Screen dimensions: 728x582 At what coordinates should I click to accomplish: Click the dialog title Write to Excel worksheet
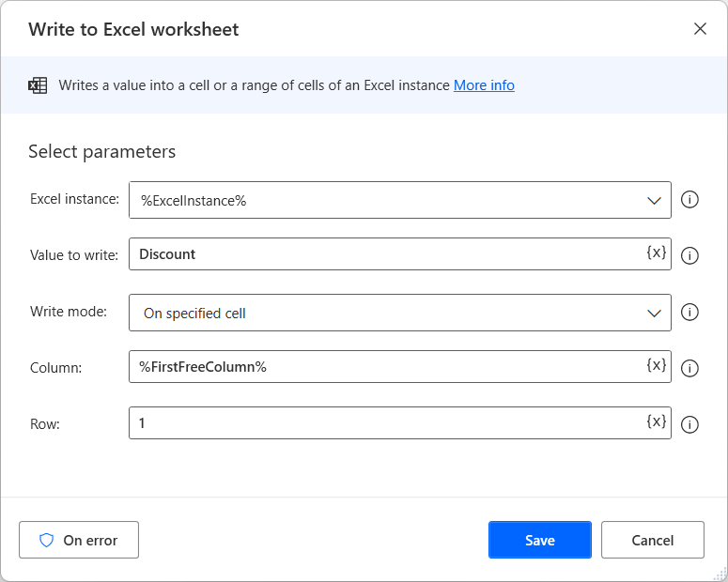pyautogui.click(x=133, y=29)
